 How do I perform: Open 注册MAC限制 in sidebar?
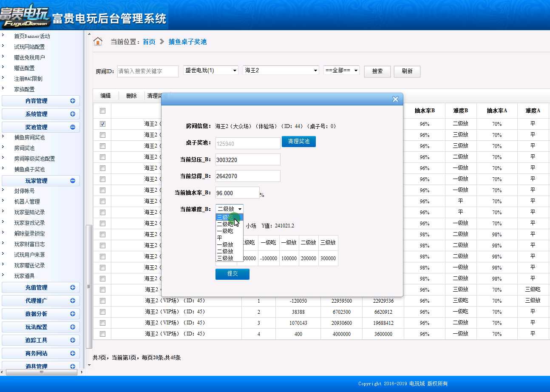click(28, 79)
